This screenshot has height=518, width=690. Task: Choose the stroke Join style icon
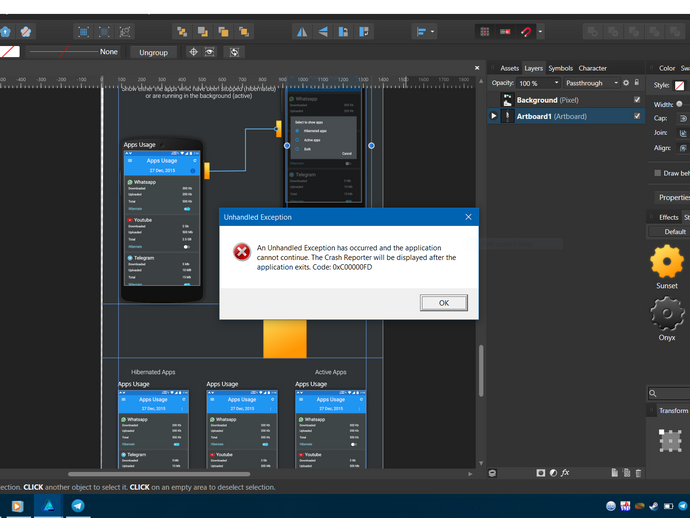click(683, 133)
